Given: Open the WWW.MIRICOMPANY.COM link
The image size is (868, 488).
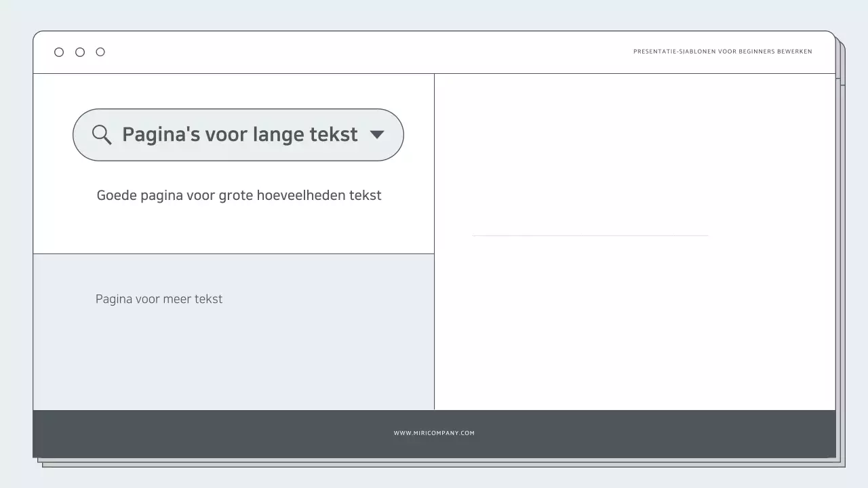Looking at the screenshot, I should 434,432.
